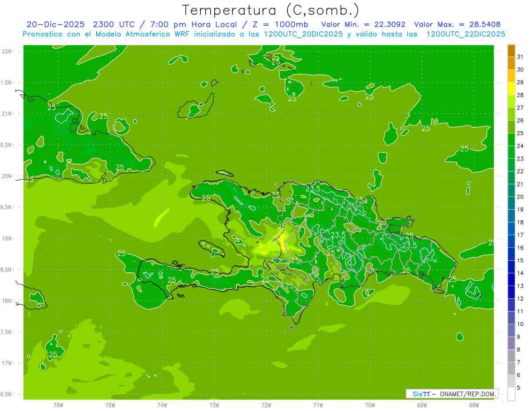Click the '75W' longitude axis label

pyautogui.click(x=110, y=405)
